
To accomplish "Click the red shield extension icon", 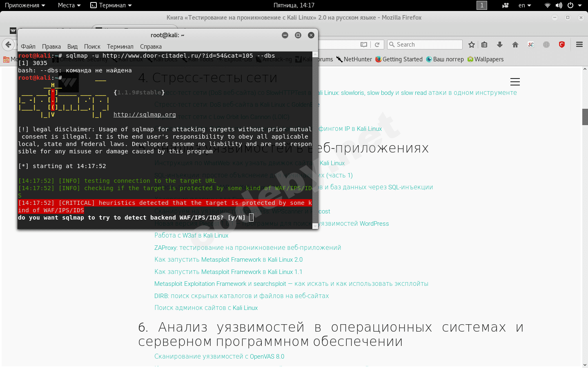I will coord(562,45).
